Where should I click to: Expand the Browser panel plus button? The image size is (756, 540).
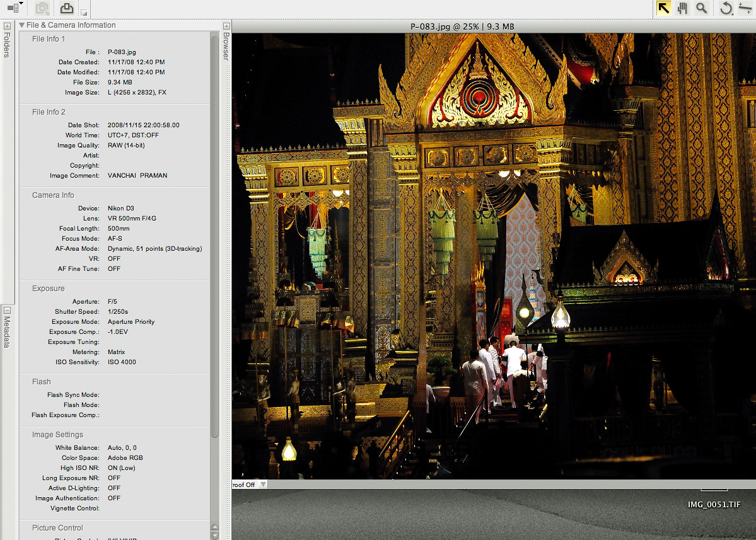click(226, 26)
